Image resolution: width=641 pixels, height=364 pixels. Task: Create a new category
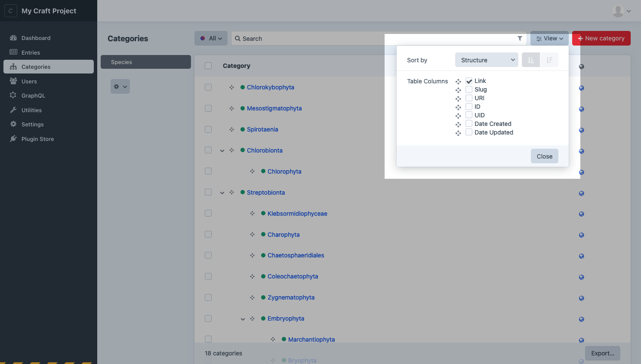coord(601,38)
